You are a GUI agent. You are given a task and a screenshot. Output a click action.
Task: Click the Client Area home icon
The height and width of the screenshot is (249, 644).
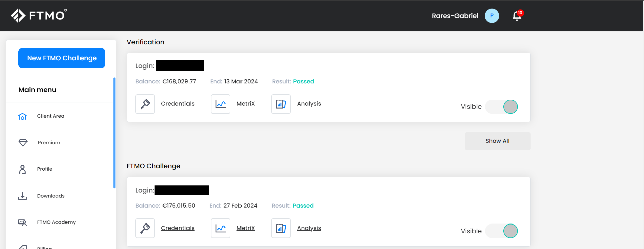tap(22, 116)
